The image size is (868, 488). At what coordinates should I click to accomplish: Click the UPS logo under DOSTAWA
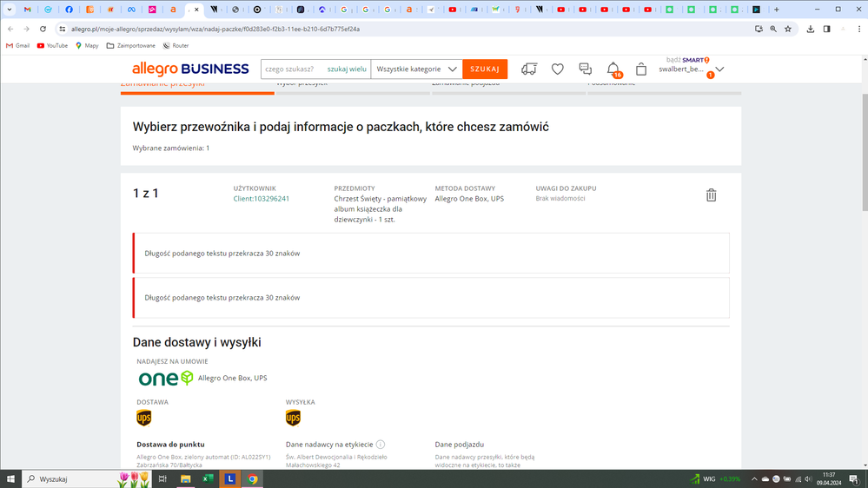click(x=144, y=418)
